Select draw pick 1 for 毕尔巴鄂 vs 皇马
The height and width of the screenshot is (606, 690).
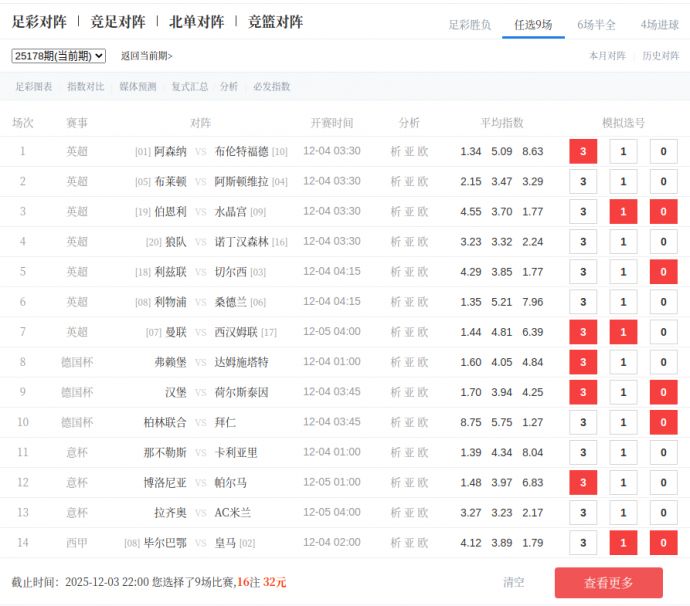pos(623,543)
